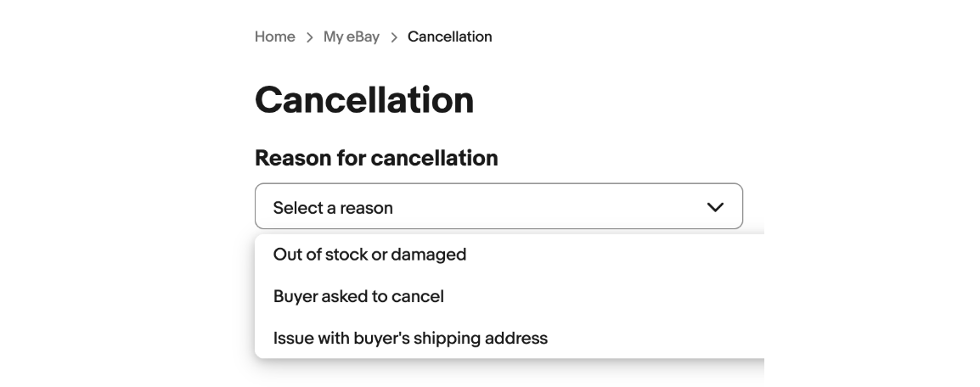The height and width of the screenshot is (387, 980).
Task: Click the 'Reason for cancellation' label
Action: 376,158
